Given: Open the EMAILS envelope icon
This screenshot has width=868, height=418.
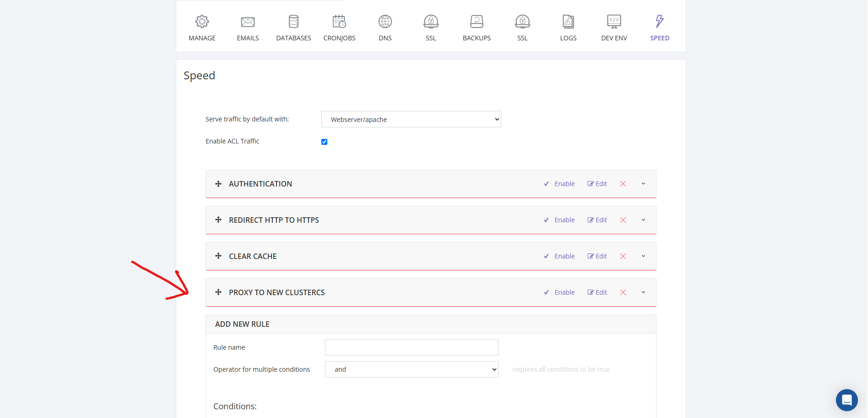Looking at the screenshot, I should pyautogui.click(x=248, y=22).
